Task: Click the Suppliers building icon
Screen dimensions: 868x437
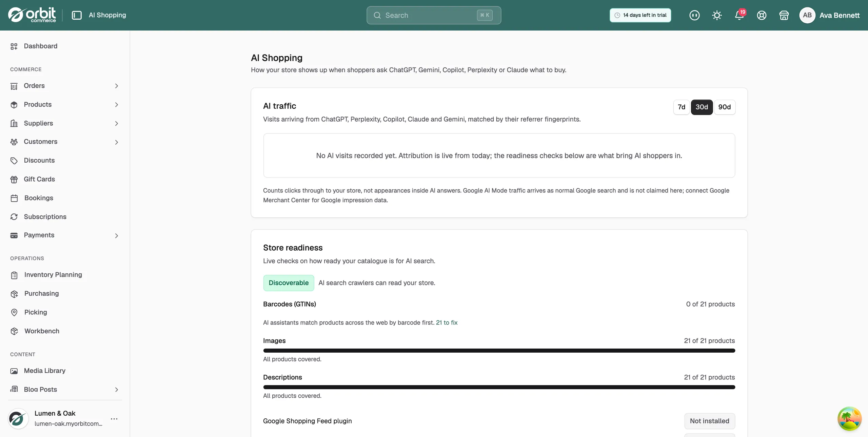Action: point(14,123)
